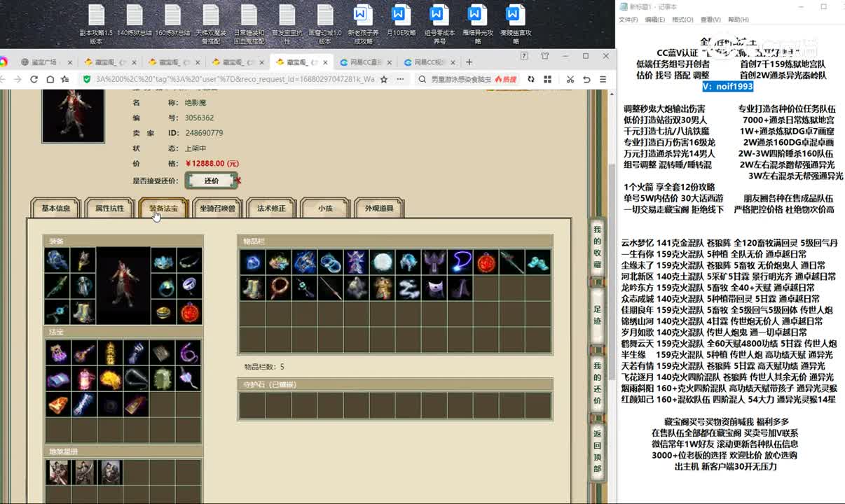The image size is (845, 504).
Task: Close the 网易CC直播 browser tab
Action: point(391,62)
